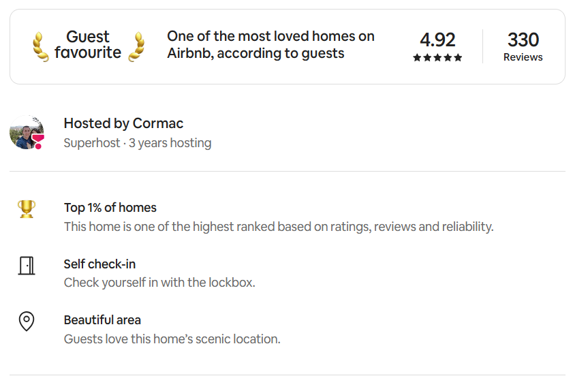The width and height of the screenshot is (588, 376).
Task: Click the Beautiful area heading
Action: coord(102,319)
